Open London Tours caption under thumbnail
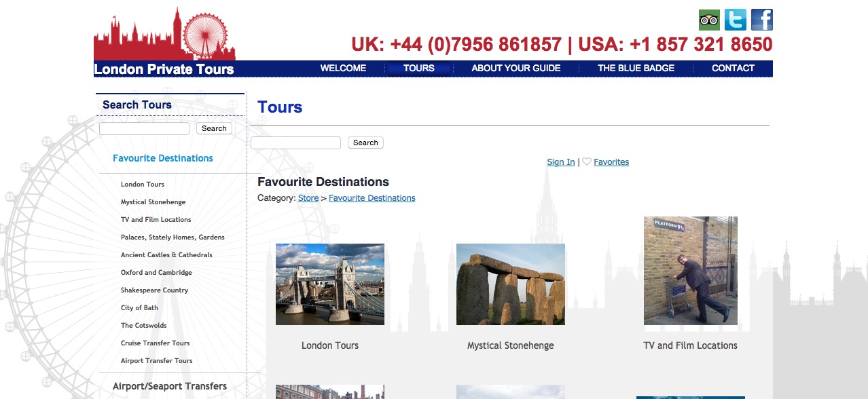Screen dimensions: 868x399 (330, 345)
